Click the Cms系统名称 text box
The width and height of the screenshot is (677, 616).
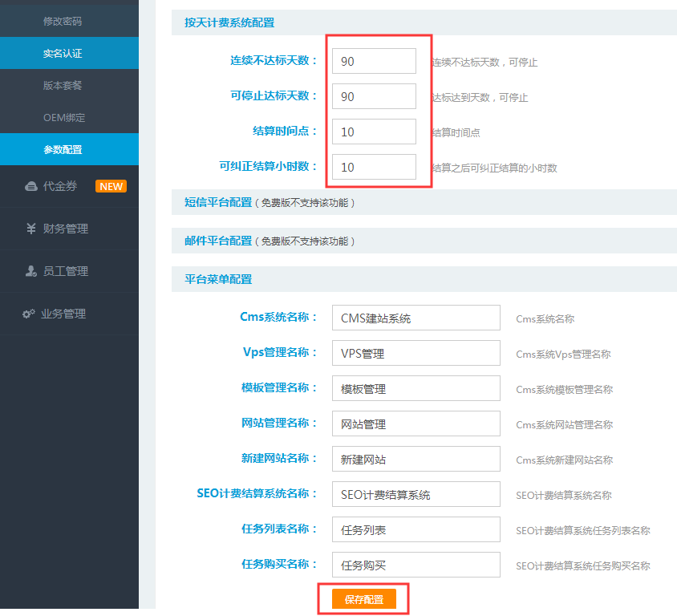click(x=416, y=318)
